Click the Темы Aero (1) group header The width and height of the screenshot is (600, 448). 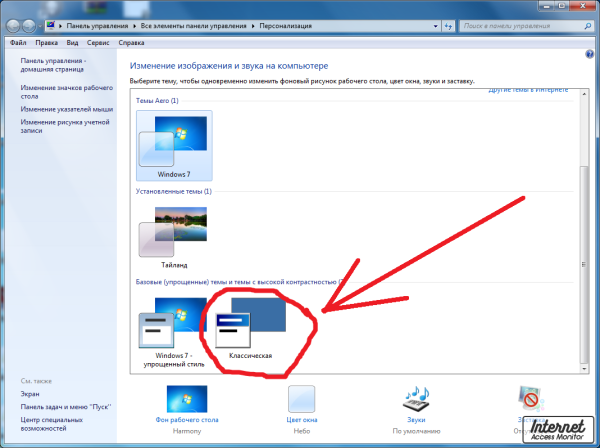tap(157, 101)
